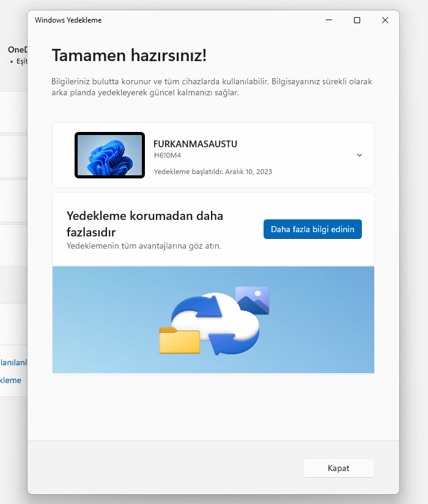The width and height of the screenshot is (428, 504).
Task: Click 'Yedekleme korumadan daha fazlasıdır' heading
Action: tap(145, 224)
